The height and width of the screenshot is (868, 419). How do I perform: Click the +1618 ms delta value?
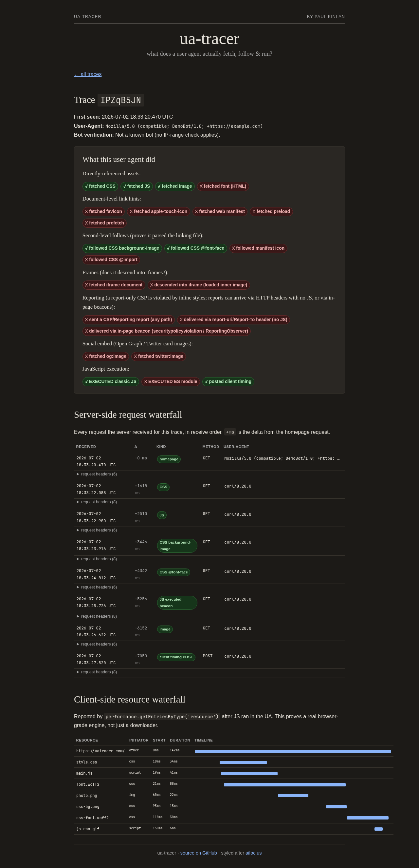pyautogui.click(x=141, y=490)
